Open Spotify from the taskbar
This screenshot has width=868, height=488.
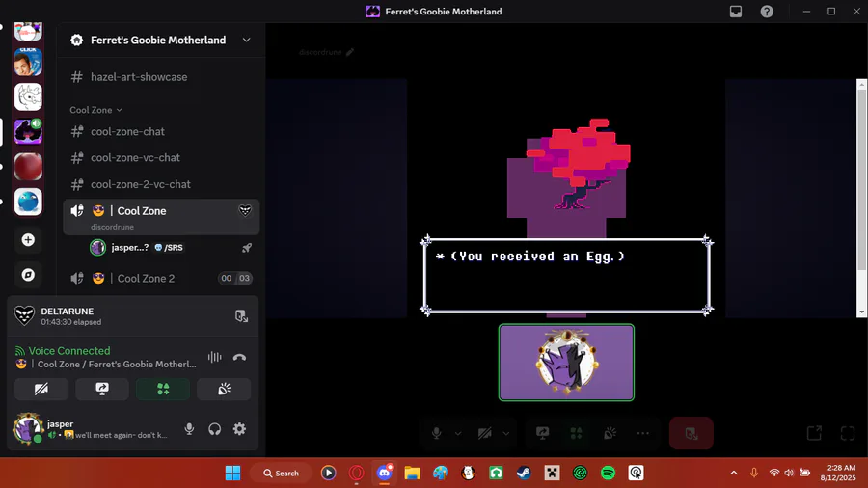click(608, 474)
